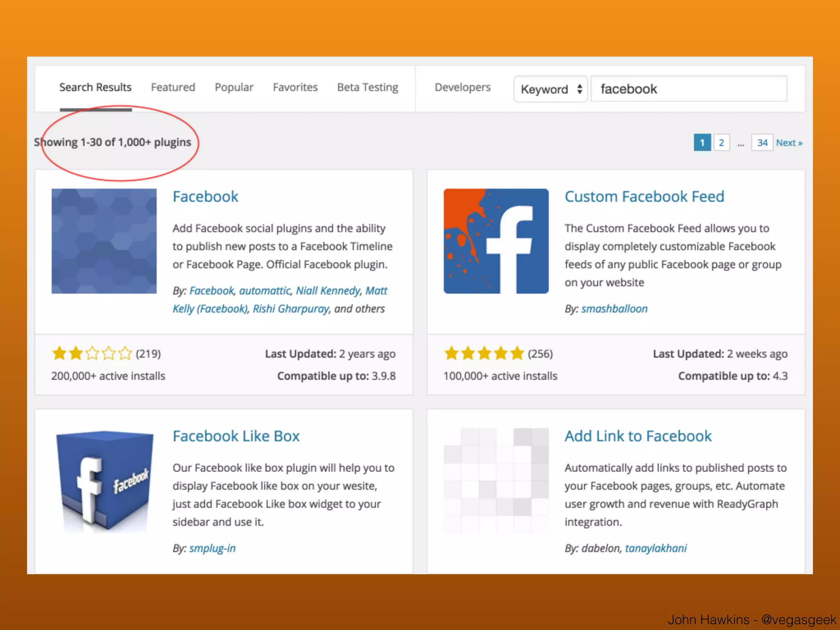
Task: Open the Beta Testing tab
Action: [x=367, y=87]
